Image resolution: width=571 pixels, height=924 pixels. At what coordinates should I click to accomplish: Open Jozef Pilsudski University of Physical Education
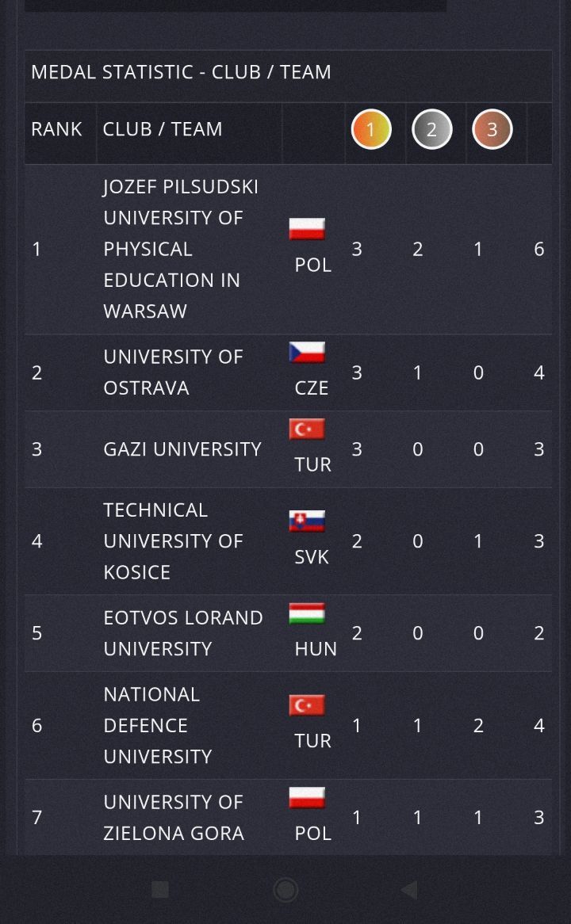coord(181,249)
